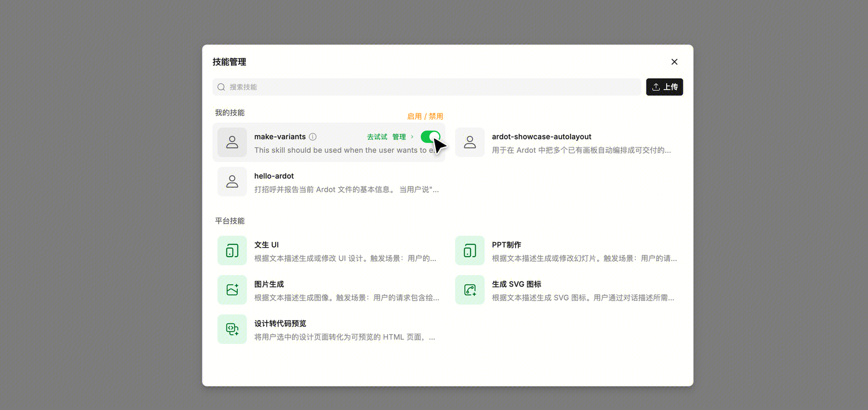
Task: Click the 平台技能 section heading
Action: click(x=230, y=221)
